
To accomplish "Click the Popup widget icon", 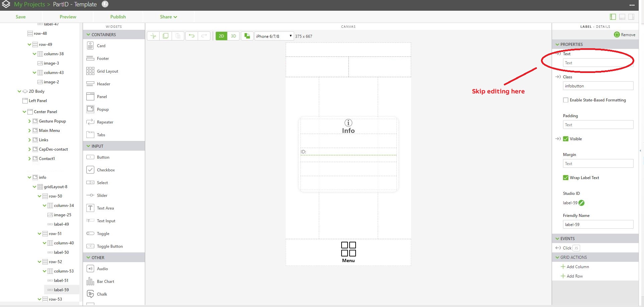I will (90, 109).
